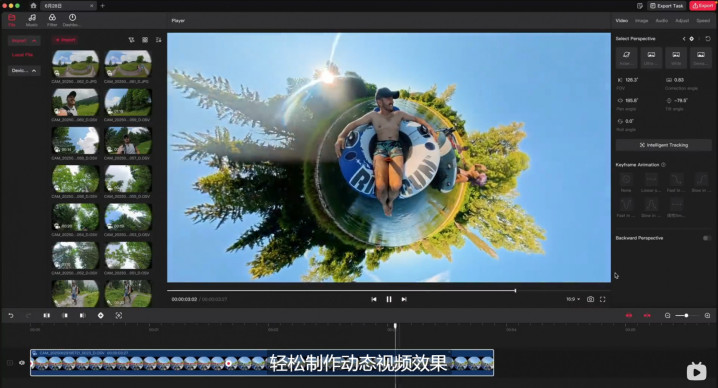Image resolution: width=718 pixels, height=388 pixels.
Task: Open the File media panel
Action: [x=12, y=20]
